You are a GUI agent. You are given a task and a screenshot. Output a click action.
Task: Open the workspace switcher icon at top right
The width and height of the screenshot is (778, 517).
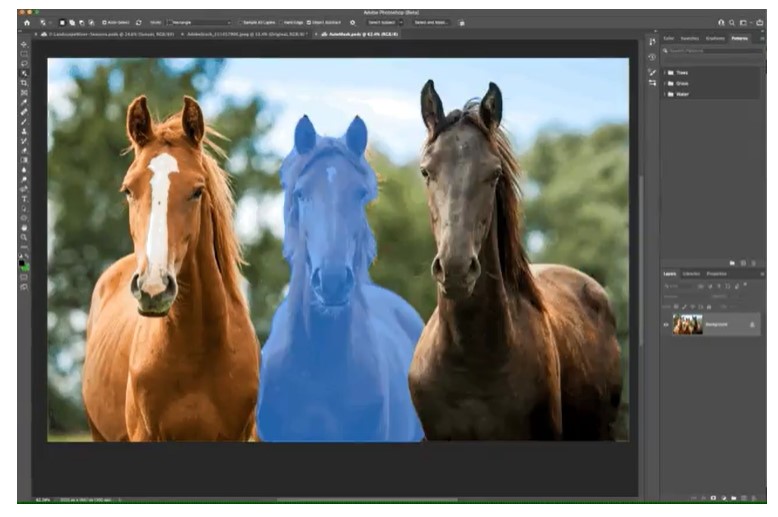point(743,23)
